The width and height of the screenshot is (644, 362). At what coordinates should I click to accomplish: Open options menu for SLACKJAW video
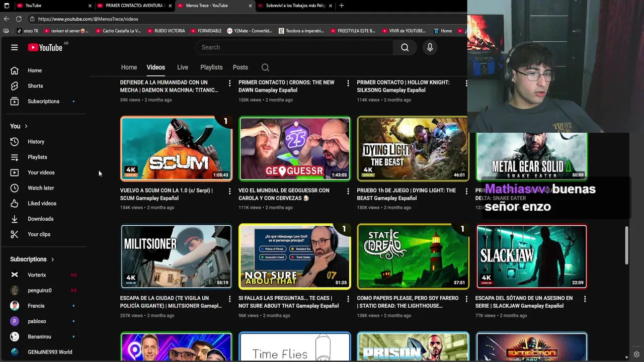tap(585, 299)
